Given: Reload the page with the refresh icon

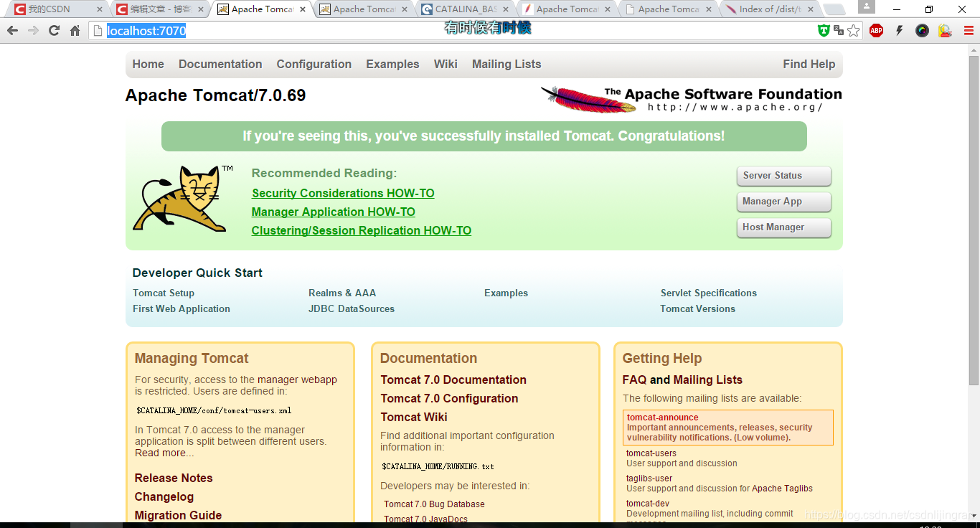Looking at the screenshot, I should pyautogui.click(x=54, y=31).
